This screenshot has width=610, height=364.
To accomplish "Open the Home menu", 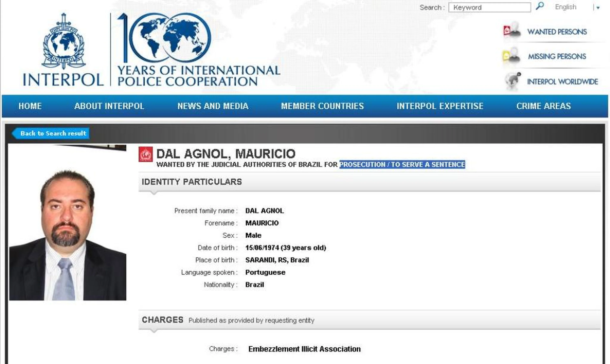I will click(30, 106).
